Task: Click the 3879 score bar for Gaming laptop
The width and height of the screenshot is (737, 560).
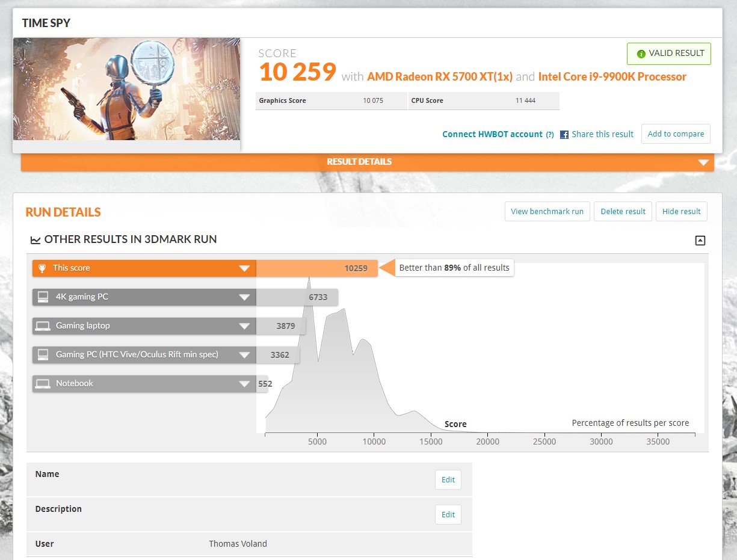Action: [x=281, y=326]
